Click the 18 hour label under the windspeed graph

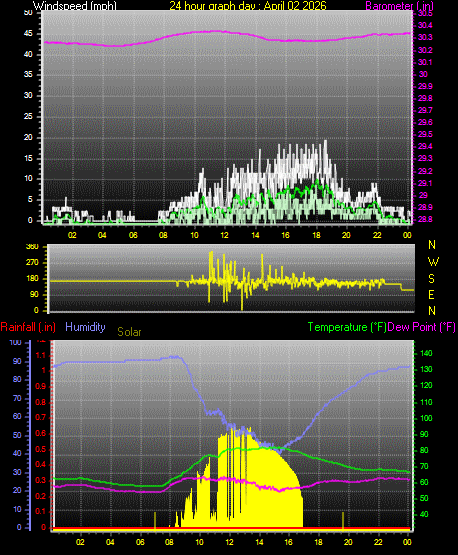coord(316,235)
